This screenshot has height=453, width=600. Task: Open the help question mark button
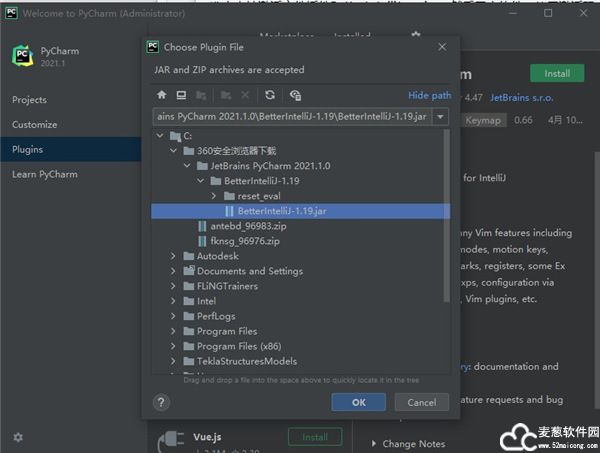161,402
